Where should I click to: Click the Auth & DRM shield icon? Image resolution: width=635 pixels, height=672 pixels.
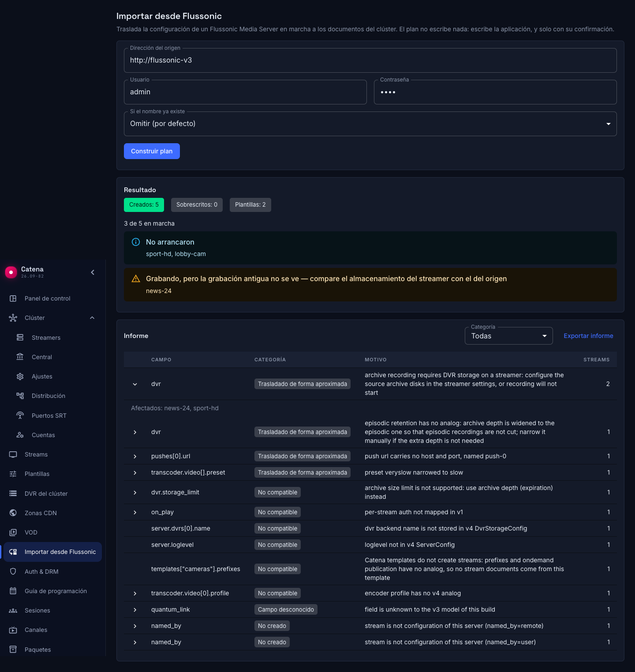click(13, 572)
